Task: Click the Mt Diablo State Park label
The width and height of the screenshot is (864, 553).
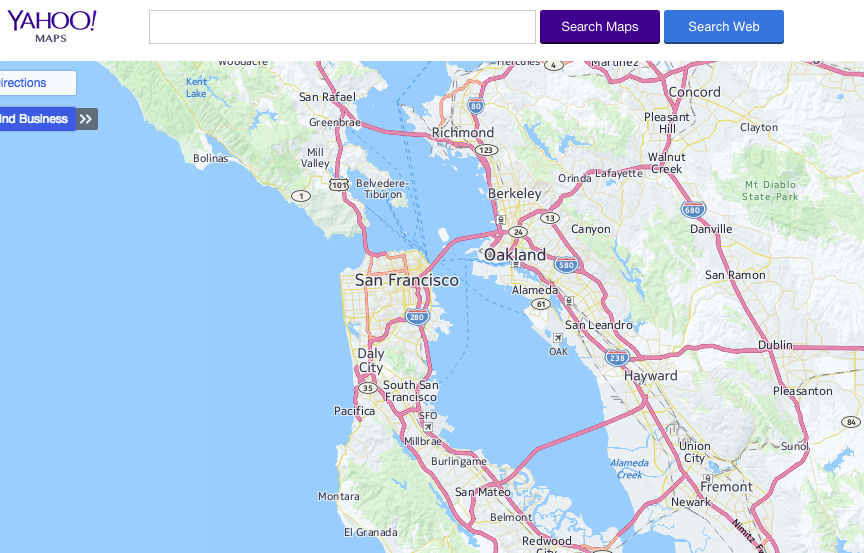Action: [770, 191]
